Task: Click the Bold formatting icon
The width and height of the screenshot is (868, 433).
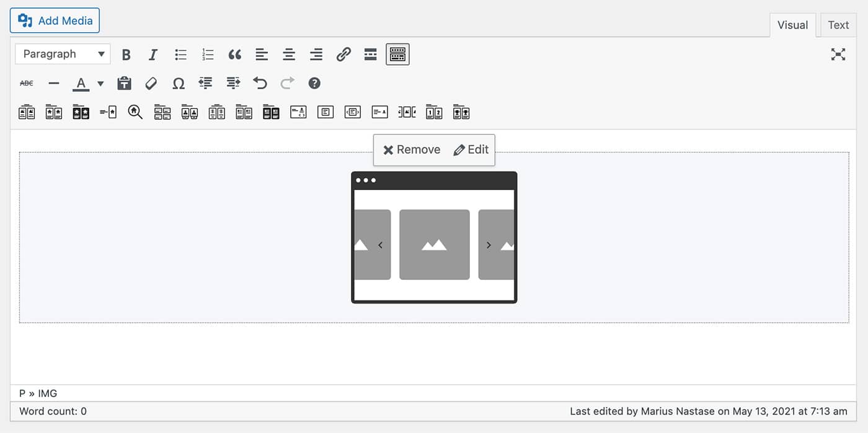Action: point(126,55)
